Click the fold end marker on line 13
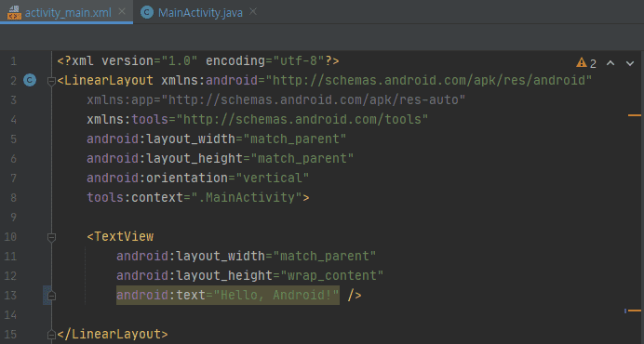The image size is (644, 344). tap(51, 296)
